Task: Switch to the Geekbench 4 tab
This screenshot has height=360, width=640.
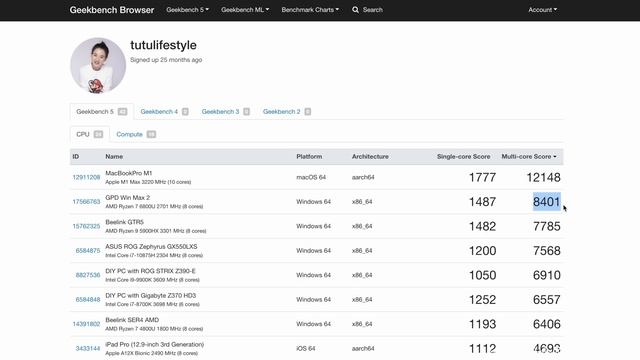Action: click(164, 111)
